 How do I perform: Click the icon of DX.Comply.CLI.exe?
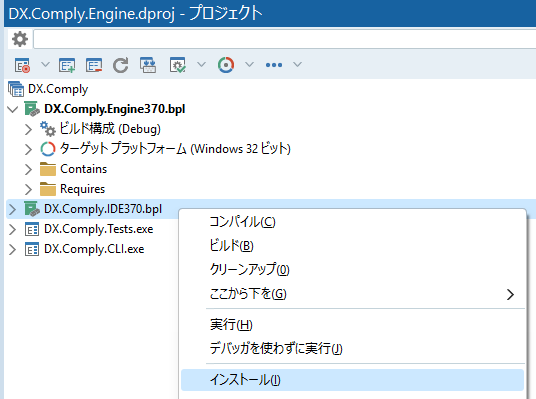pos(32,250)
